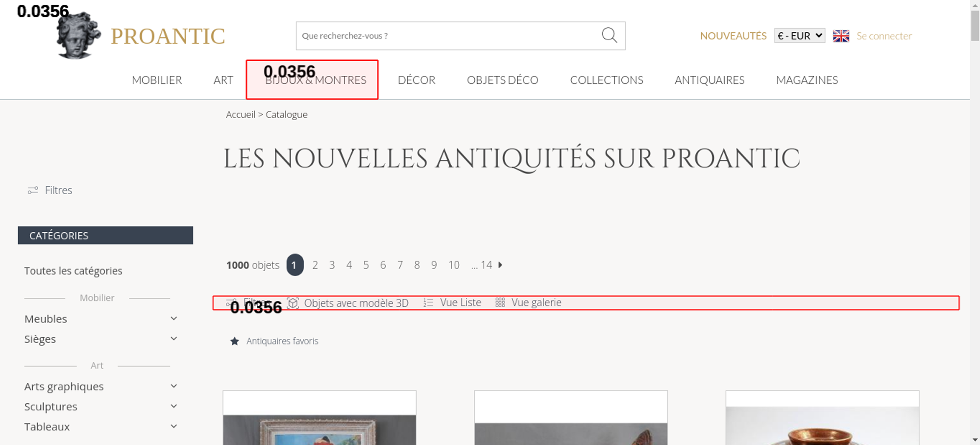This screenshot has height=445, width=980.
Task: Open the Nouveautés link
Action: pyautogui.click(x=733, y=36)
